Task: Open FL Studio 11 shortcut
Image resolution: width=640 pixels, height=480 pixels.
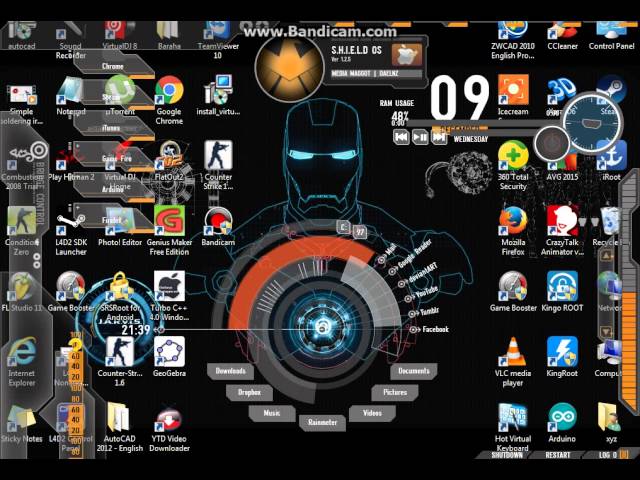Action: tap(21, 286)
